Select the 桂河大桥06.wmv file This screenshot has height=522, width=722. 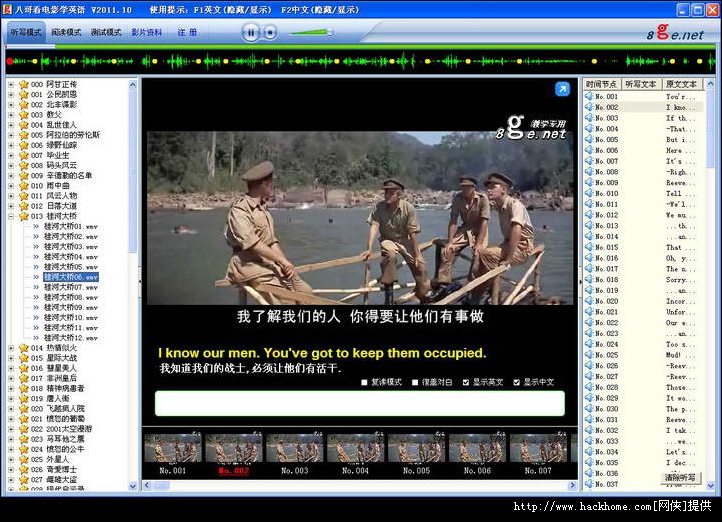click(70, 277)
